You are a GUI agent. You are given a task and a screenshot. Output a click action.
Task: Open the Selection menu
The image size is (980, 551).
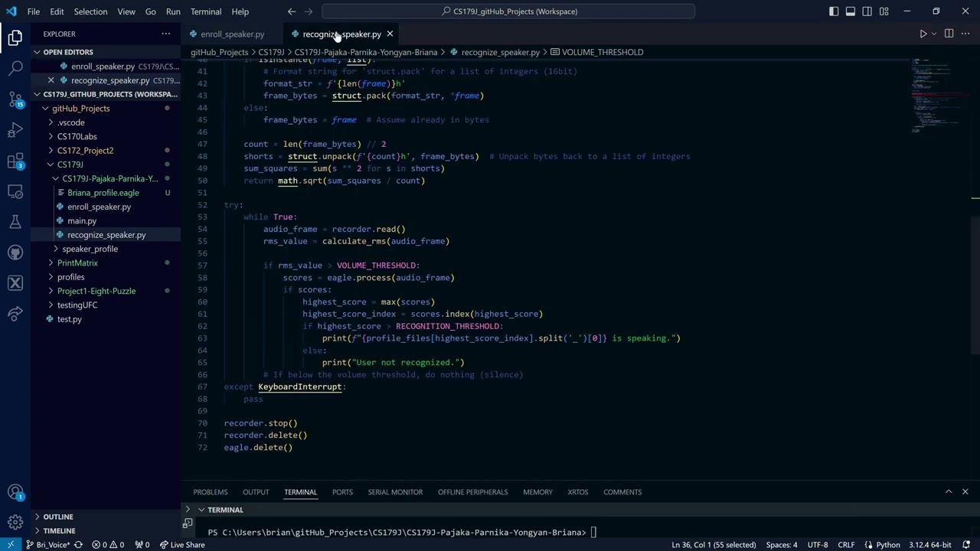[90, 11]
